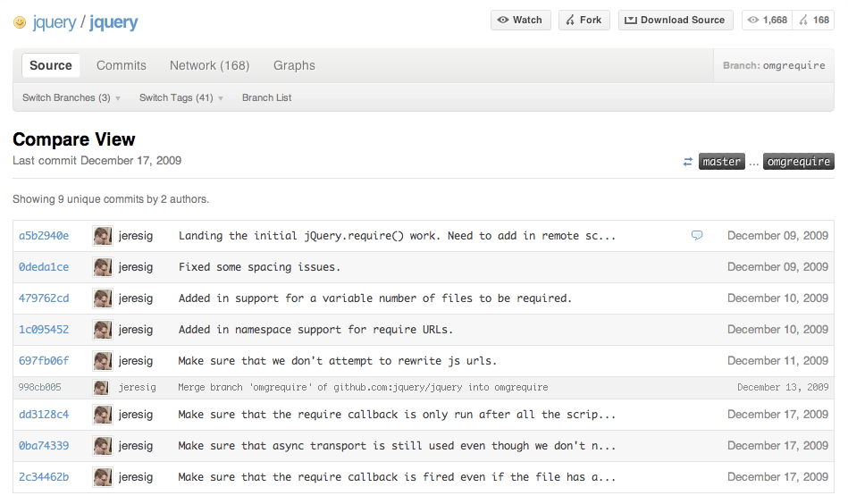Click jeresig avatar on commit 0deda1ce
Viewport: 848px width, 504px height.
click(x=103, y=267)
